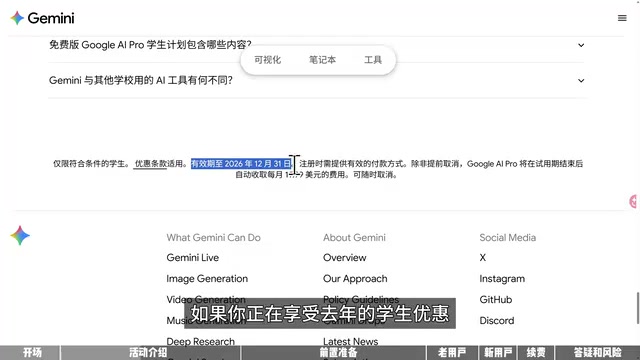The height and width of the screenshot is (360, 640).
Task: Select the 笔记本 tab
Action: (x=322, y=60)
